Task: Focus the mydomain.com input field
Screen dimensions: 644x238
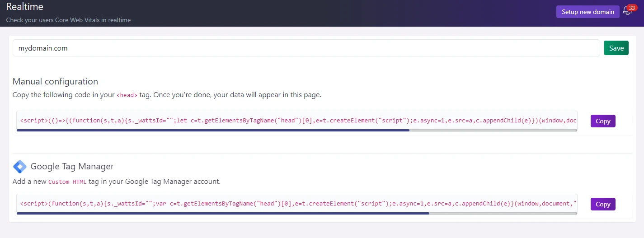Action: click(x=306, y=48)
